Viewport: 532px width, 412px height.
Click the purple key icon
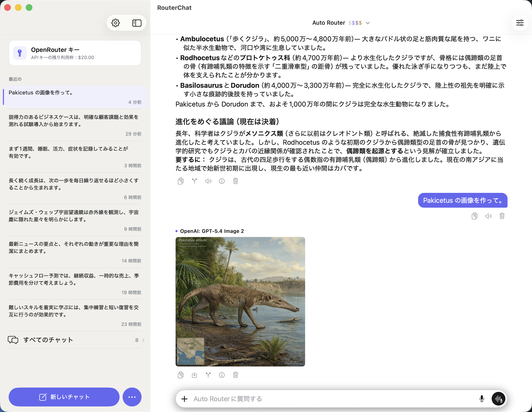(x=20, y=53)
